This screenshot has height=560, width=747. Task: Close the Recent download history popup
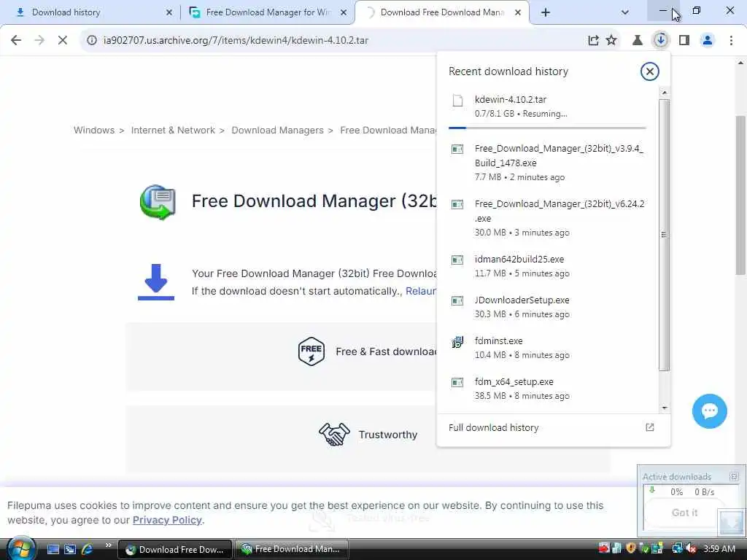point(649,71)
